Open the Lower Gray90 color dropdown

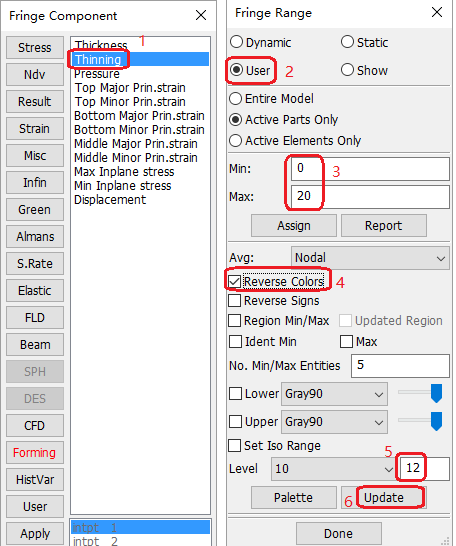point(334,394)
